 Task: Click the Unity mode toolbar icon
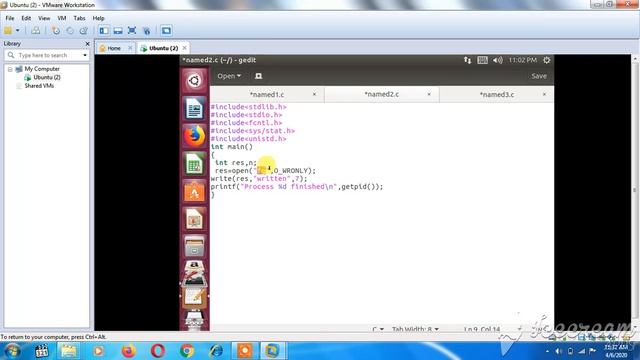[x=147, y=31]
